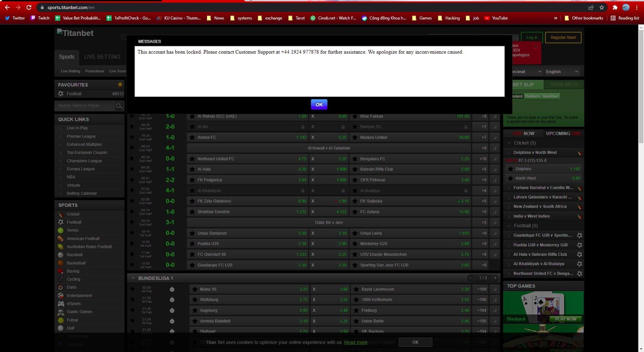Viewport: 644px width, 352px height.
Task: Switch to the Live Betting tab
Action: pyautogui.click(x=102, y=57)
